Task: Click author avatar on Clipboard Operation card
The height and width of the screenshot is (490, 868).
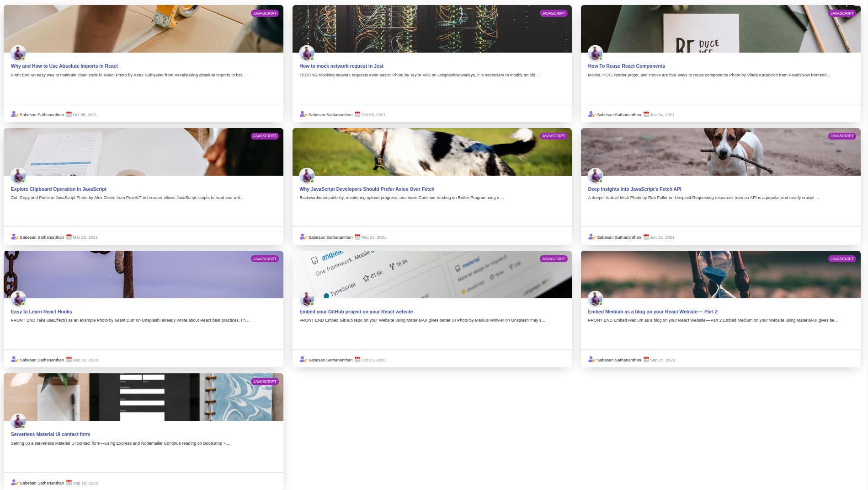Action: [x=18, y=175]
